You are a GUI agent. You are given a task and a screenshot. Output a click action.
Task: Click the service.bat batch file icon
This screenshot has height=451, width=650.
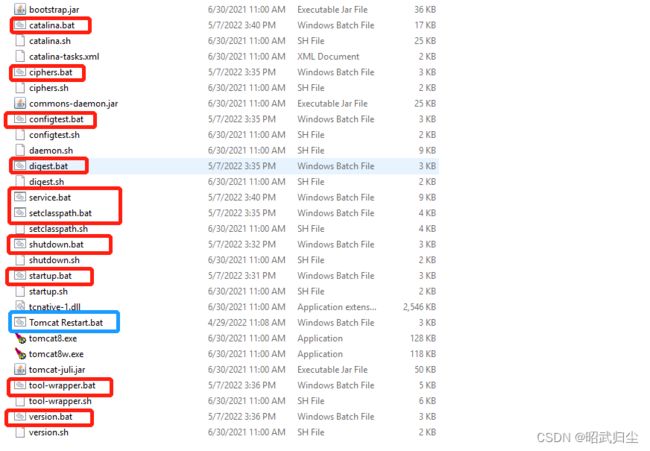click(x=20, y=197)
